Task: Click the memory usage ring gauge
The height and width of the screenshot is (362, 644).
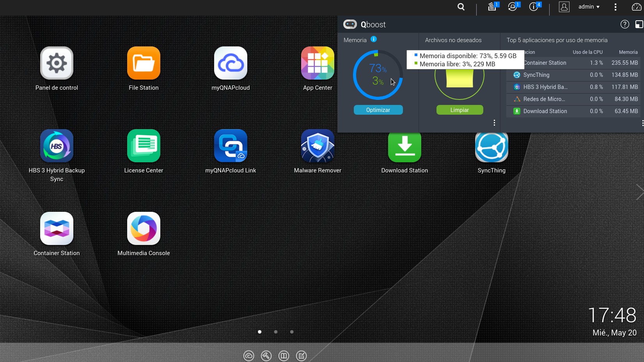Action: (x=378, y=75)
